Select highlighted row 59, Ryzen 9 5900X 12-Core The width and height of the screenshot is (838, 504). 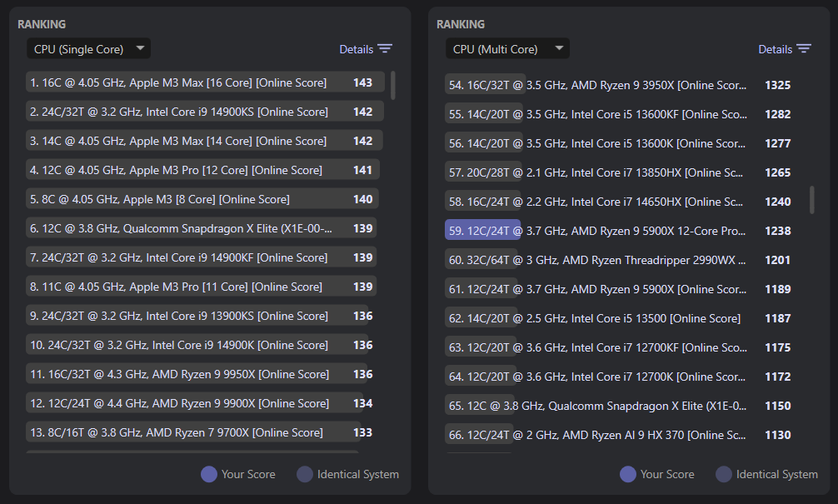(x=624, y=231)
